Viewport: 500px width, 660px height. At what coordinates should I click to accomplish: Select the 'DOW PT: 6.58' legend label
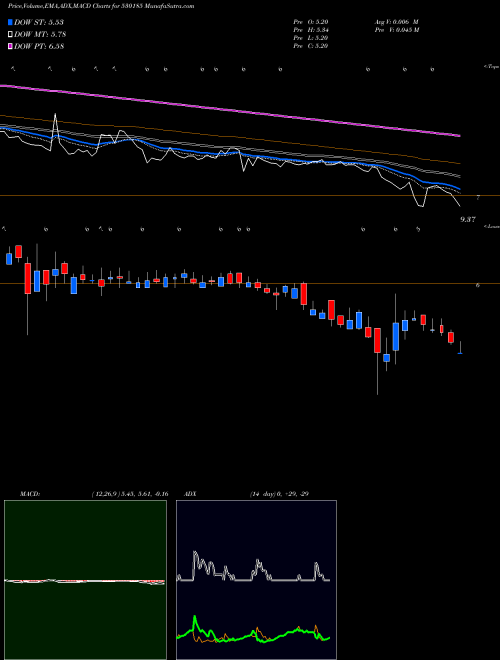click(x=39, y=47)
